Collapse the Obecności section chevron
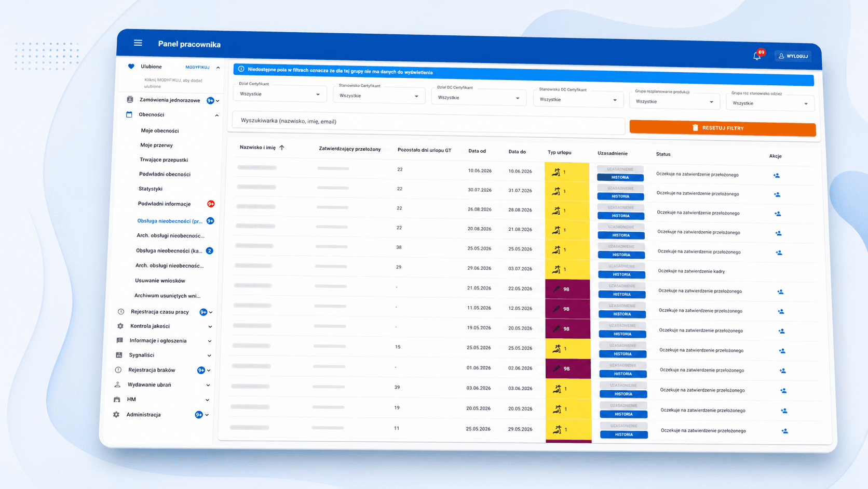868x489 pixels. 217,115
